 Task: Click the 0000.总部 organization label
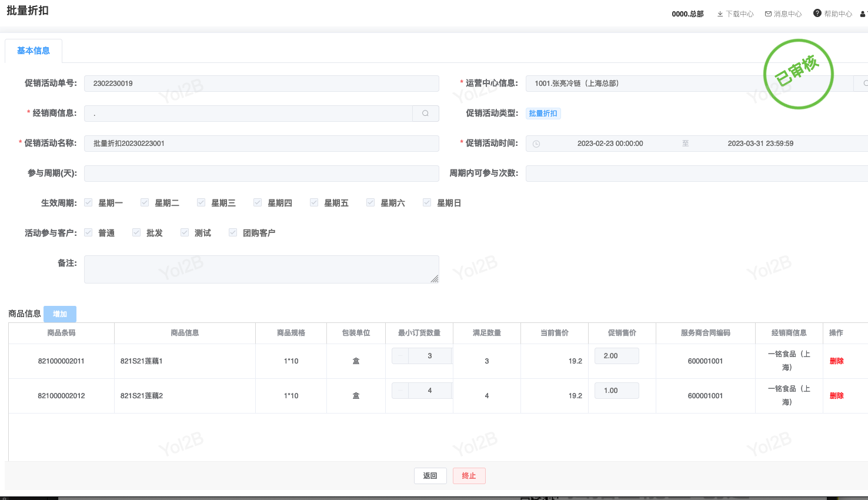(x=687, y=14)
